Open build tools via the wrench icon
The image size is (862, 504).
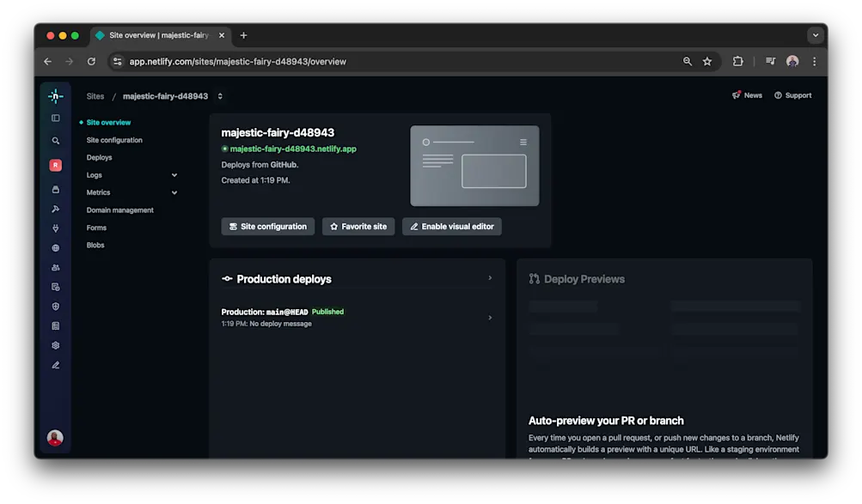[55, 209]
